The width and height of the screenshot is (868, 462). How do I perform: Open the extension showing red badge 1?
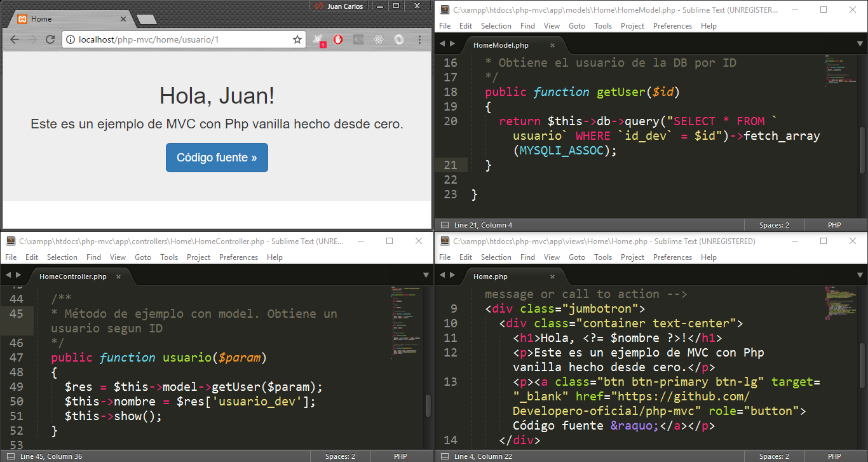tap(318, 40)
